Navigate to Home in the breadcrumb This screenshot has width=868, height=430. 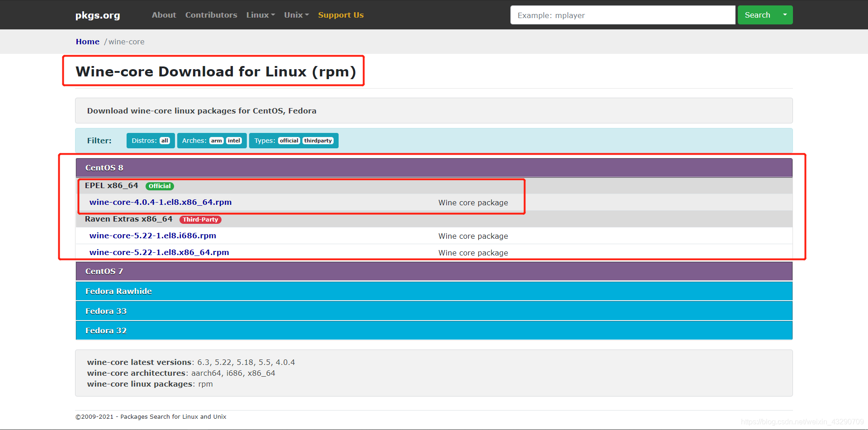coord(88,42)
